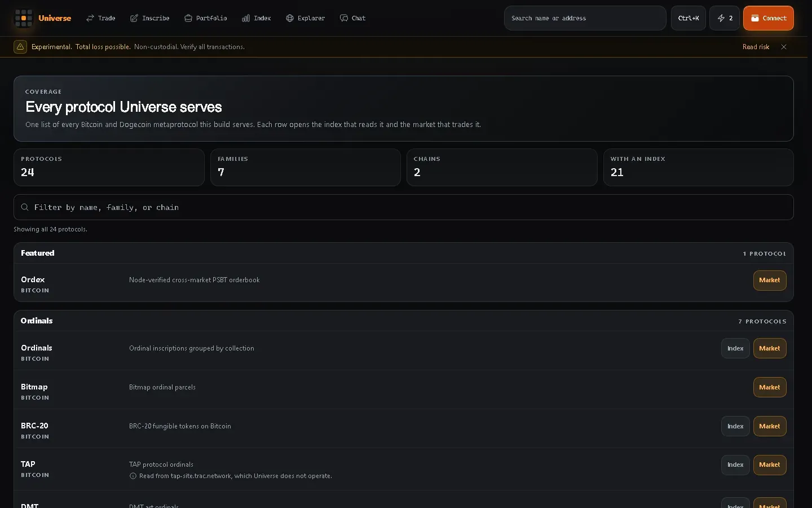Image resolution: width=812 pixels, height=508 pixels.
Task: Select the Bitmap protocol name
Action: point(34,387)
